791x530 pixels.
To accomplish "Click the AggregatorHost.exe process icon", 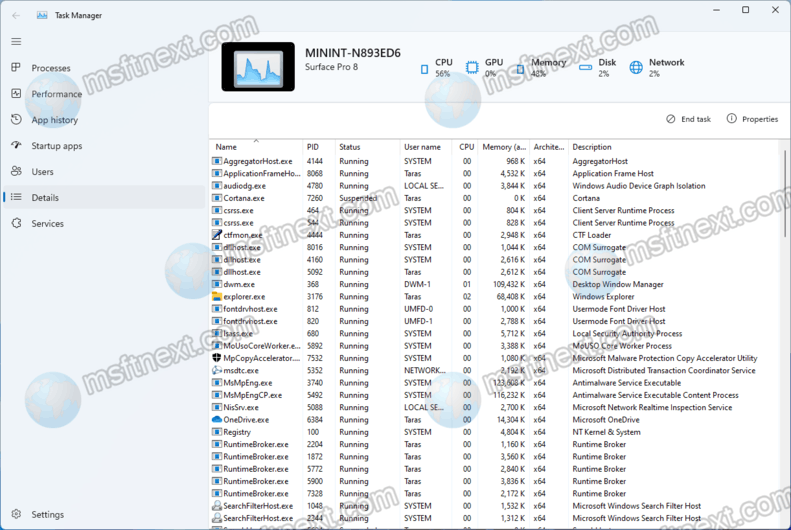I will (216, 161).
